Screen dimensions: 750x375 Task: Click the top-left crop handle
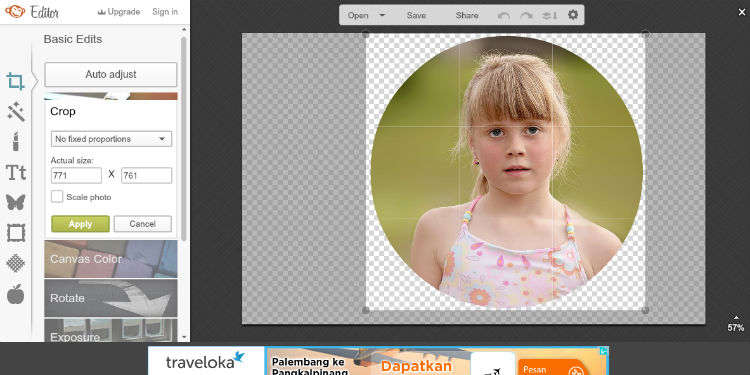pyautogui.click(x=365, y=34)
